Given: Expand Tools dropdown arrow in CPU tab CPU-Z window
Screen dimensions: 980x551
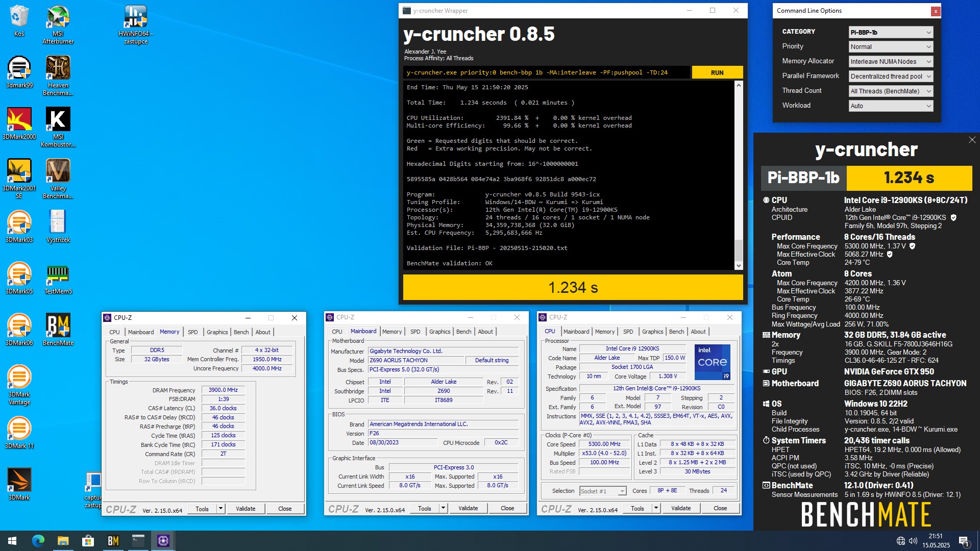Looking at the screenshot, I should (656, 508).
